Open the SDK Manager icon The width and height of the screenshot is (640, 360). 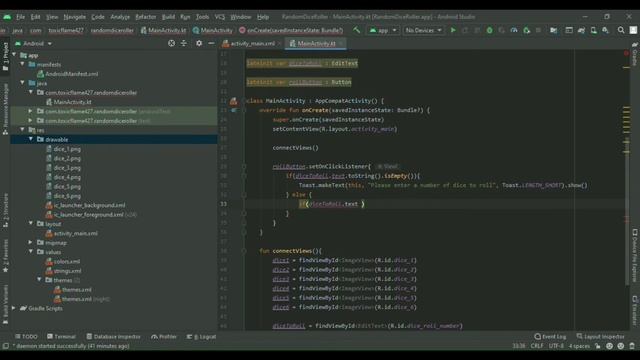[606, 30]
